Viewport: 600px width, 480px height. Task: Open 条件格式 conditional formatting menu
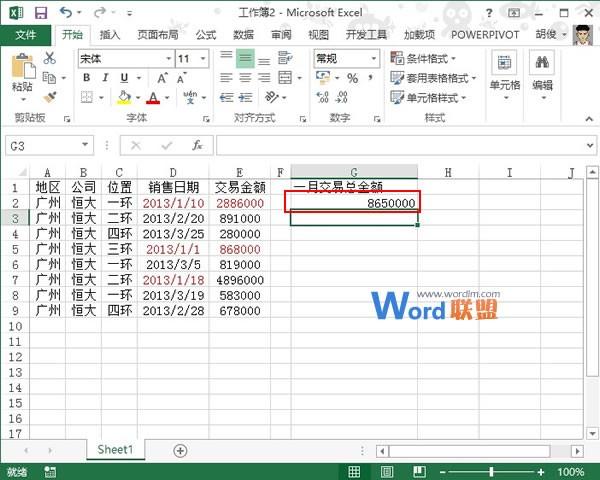point(423,58)
